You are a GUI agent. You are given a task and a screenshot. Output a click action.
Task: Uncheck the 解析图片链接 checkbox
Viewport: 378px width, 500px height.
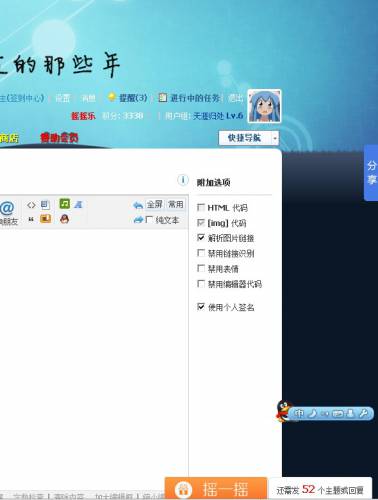[201, 238]
